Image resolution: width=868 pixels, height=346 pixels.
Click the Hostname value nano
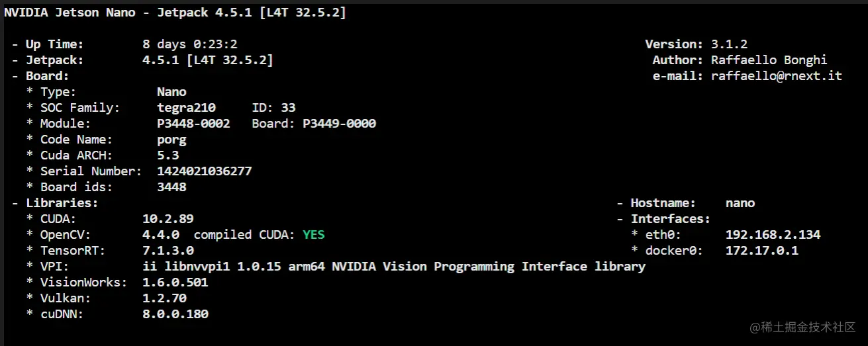click(x=740, y=203)
